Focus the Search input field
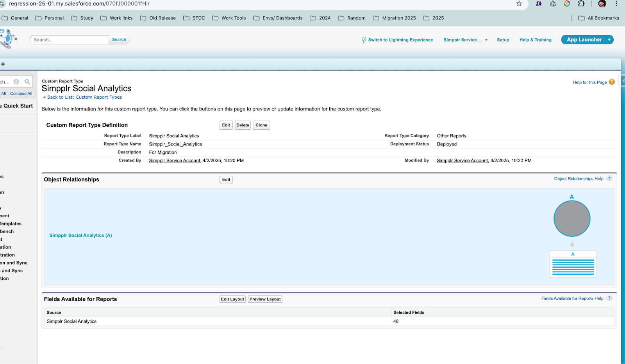The image size is (625, 364). [x=70, y=39]
